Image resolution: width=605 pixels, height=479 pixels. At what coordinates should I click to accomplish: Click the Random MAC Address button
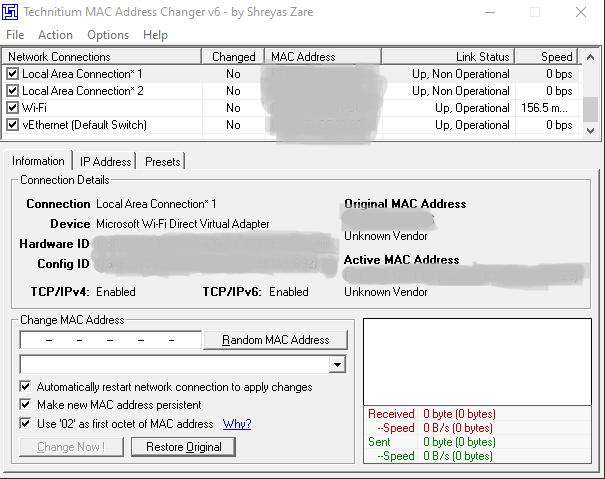tap(275, 340)
